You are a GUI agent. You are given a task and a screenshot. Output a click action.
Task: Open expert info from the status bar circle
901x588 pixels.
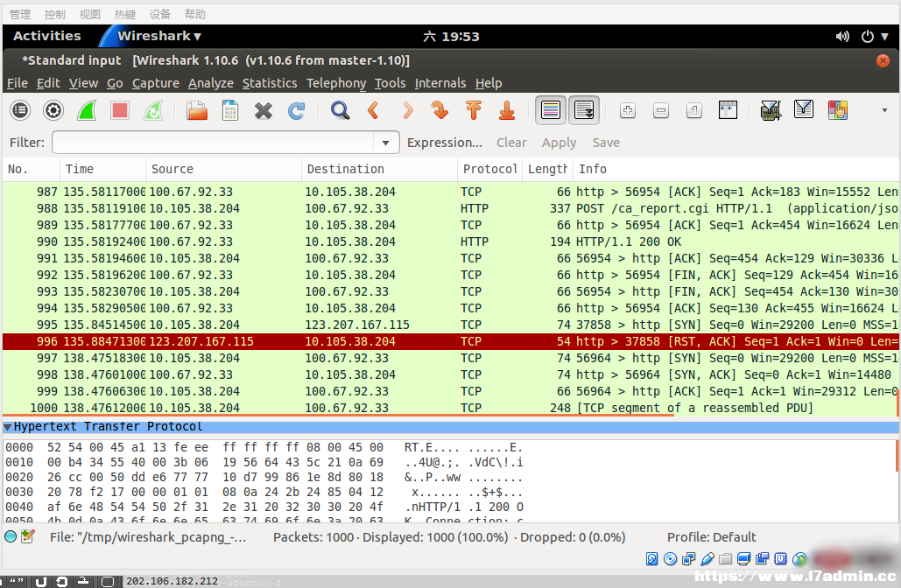(11, 537)
